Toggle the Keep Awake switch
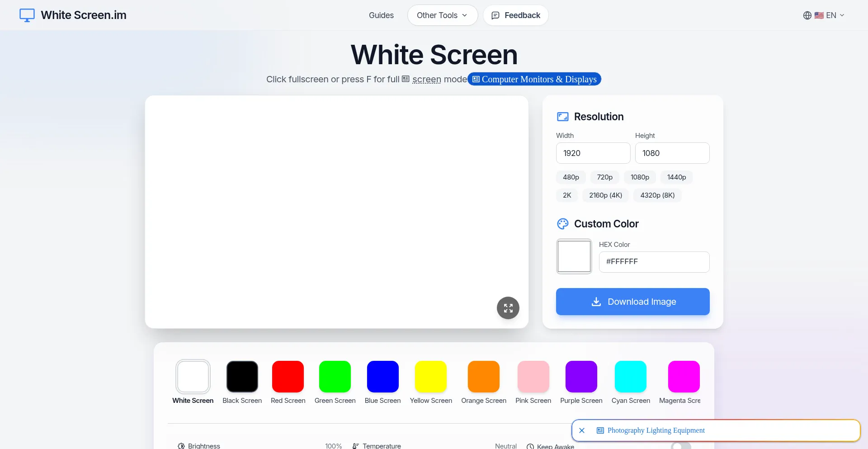This screenshot has height=449, width=868. [x=681, y=445]
